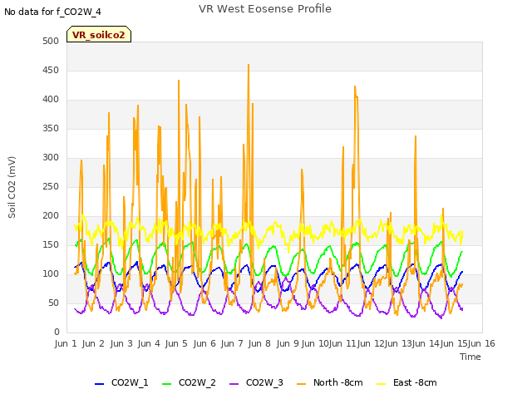Screen dimensions: 532x399
Task: Click the purple CO2W_3 legend swatch
Action: 234,384
